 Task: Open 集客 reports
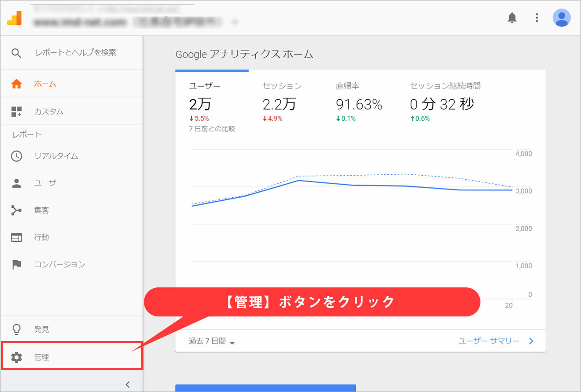(x=72, y=210)
